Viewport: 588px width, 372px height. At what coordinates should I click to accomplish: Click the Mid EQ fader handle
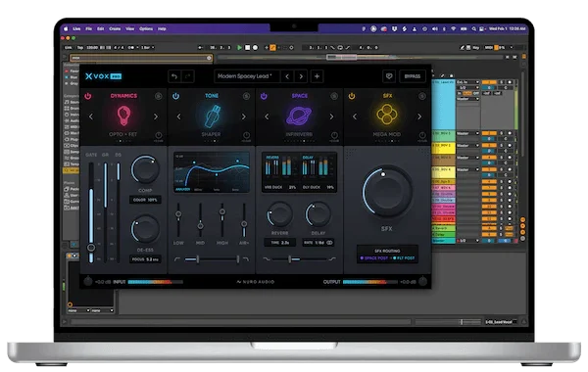pyautogui.click(x=200, y=226)
